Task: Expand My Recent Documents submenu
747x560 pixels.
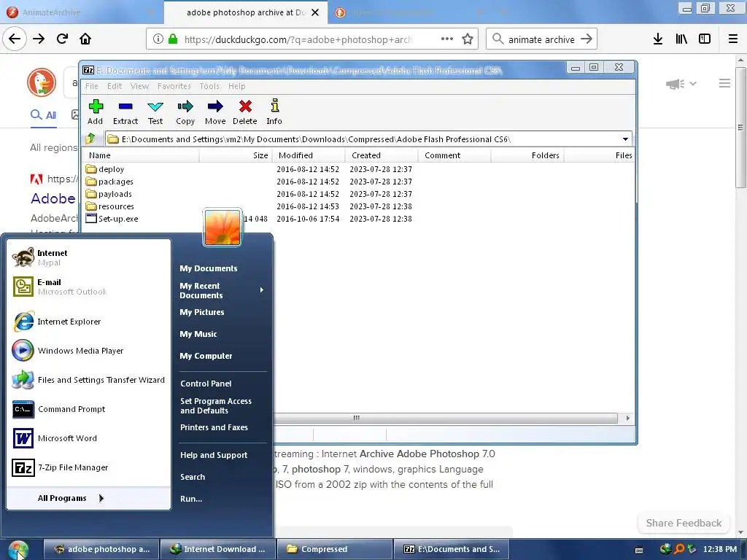Action: 222,290
